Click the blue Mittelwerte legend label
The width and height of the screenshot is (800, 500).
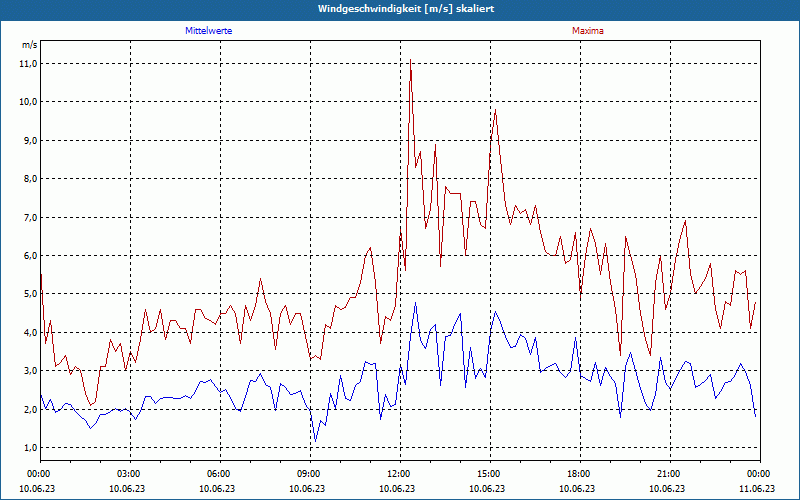[209, 31]
